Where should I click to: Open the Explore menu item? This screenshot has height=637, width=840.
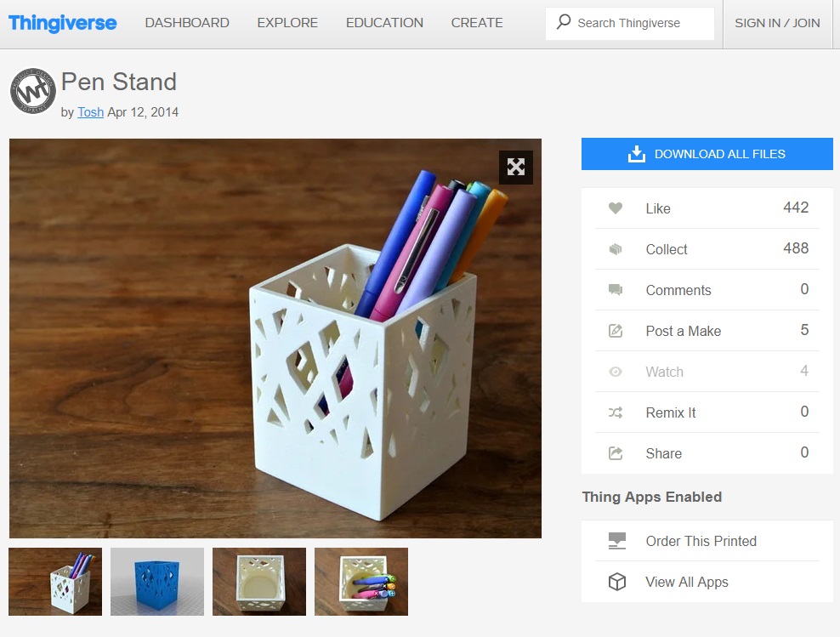[287, 23]
